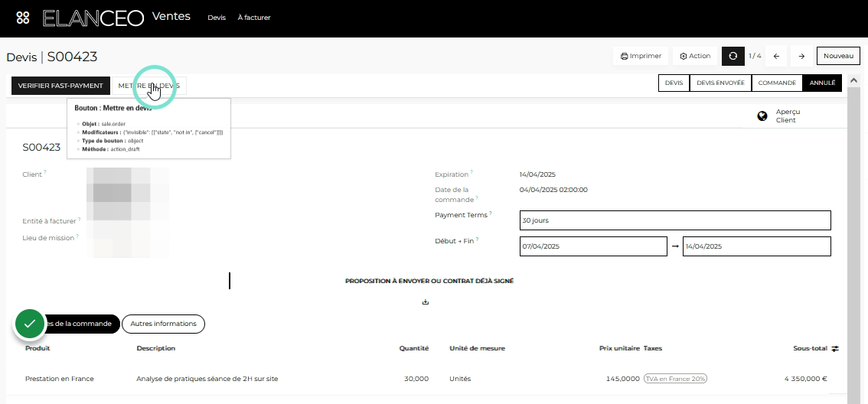Click the refresh icon button
The height and width of the screenshot is (404, 868).
coord(733,56)
